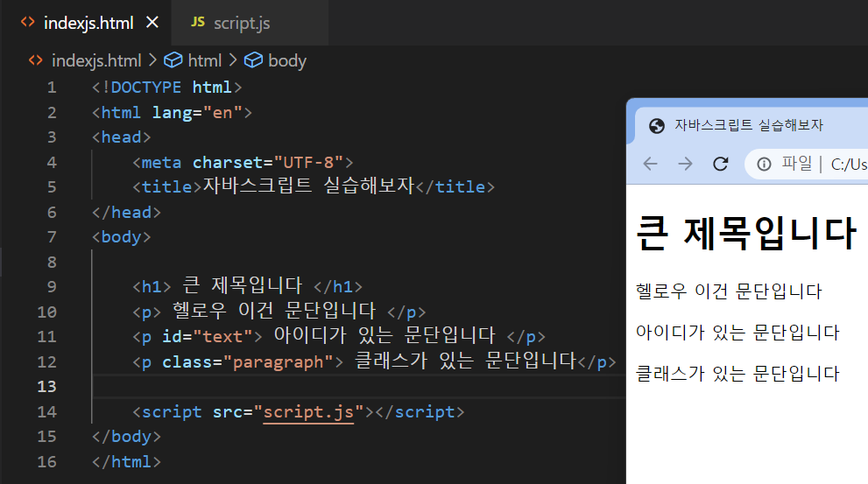Screen dimensions: 868x484
Task: Click the cube icon beside body breadcrumb
Action: (x=253, y=60)
